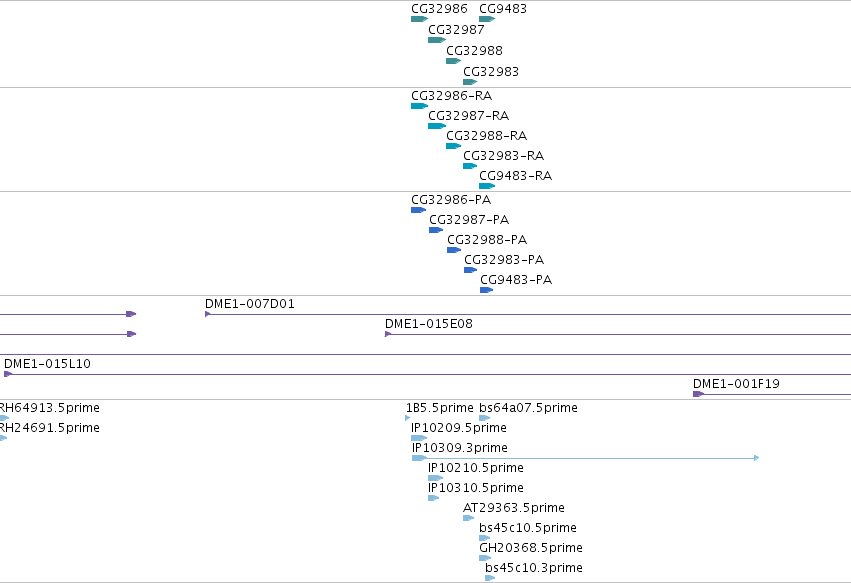The image size is (851, 583).
Task: Select the DME1-001F19 clone start arrow
Action: (698, 394)
